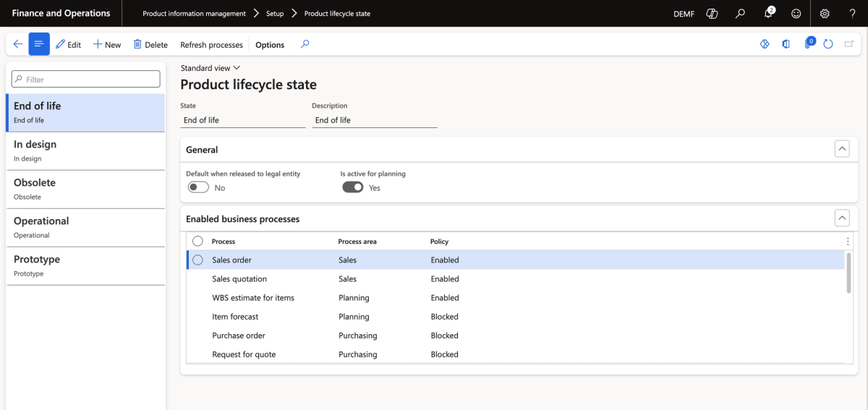
Task: Click the Delete trash button
Action: tap(150, 44)
